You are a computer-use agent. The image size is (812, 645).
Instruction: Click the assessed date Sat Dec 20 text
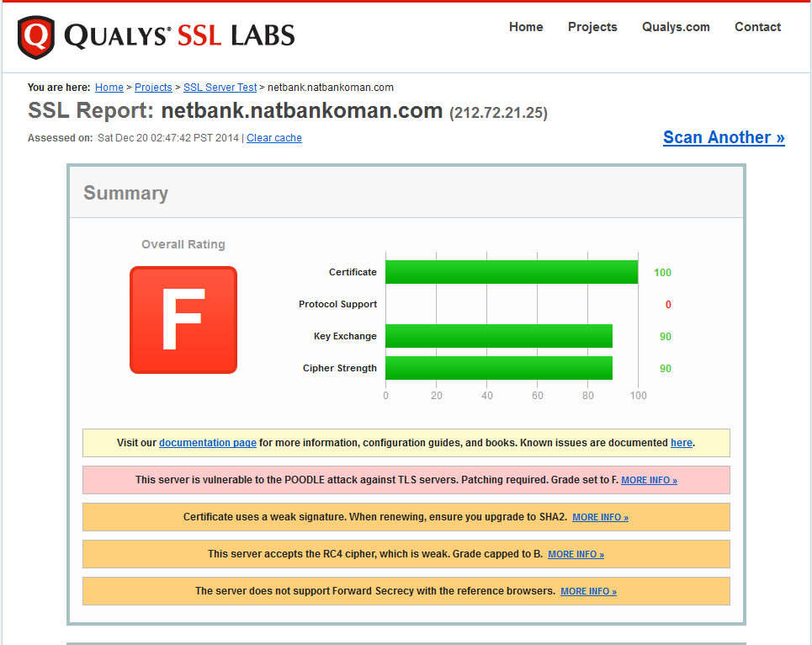[x=168, y=138]
